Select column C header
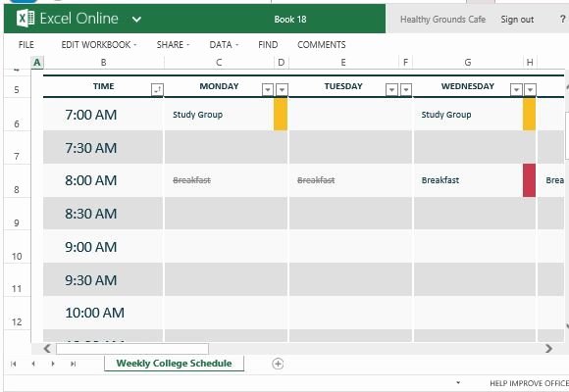The height and width of the screenshot is (392, 569). 219,63
